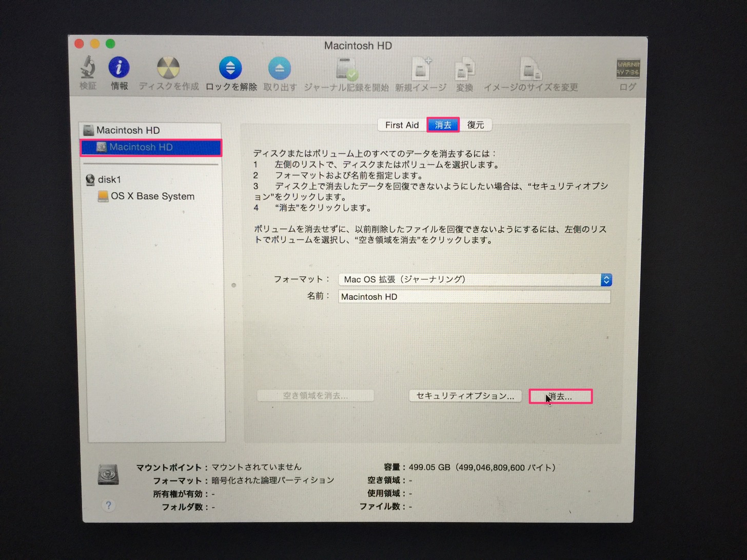Viewport: 747px width, 560px height.
Task: Click the Name (名前) text field
Action: (475, 297)
